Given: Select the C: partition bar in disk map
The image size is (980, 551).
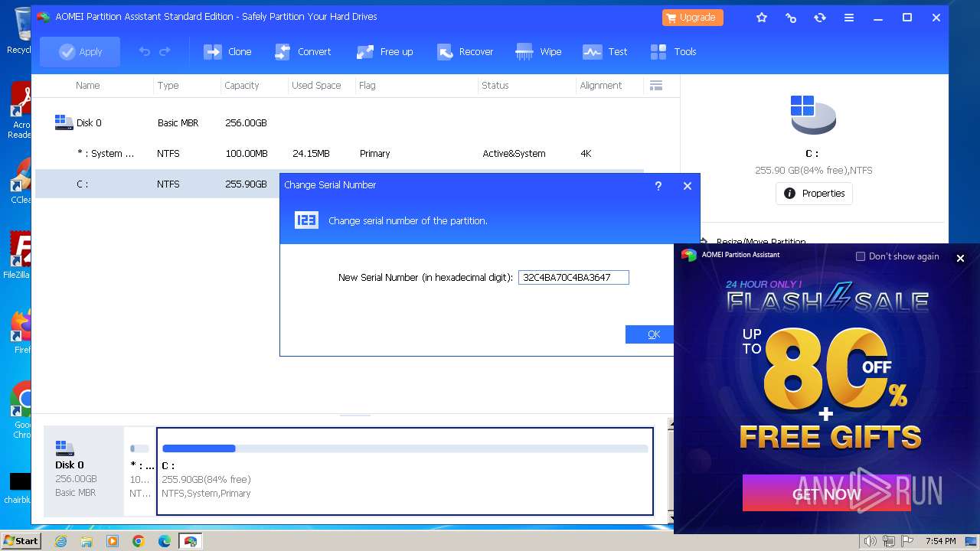Looking at the screenshot, I should coord(405,471).
